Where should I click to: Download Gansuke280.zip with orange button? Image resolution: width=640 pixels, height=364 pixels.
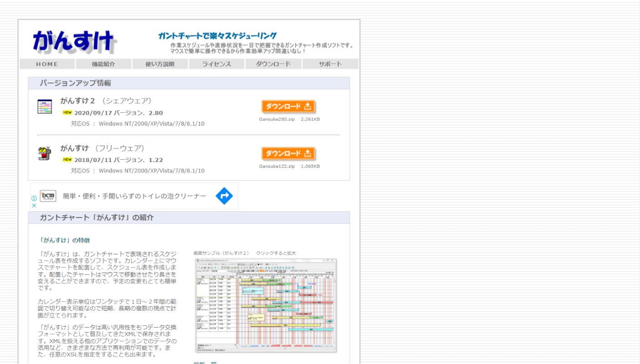pyautogui.click(x=288, y=106)
